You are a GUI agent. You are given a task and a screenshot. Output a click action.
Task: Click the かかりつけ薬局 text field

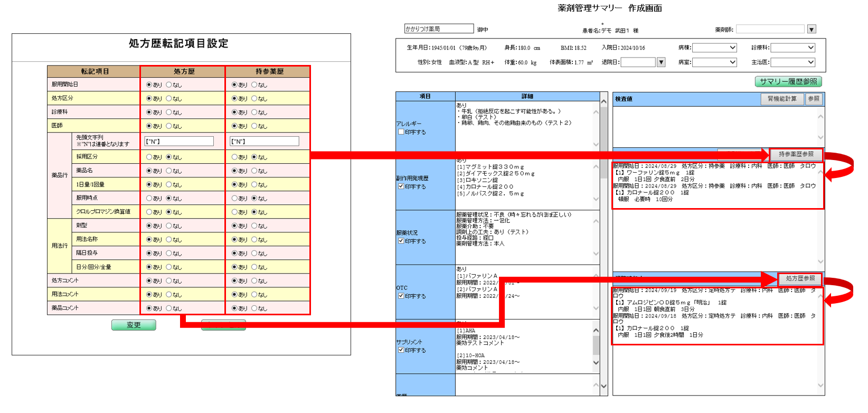coord(439,29)
